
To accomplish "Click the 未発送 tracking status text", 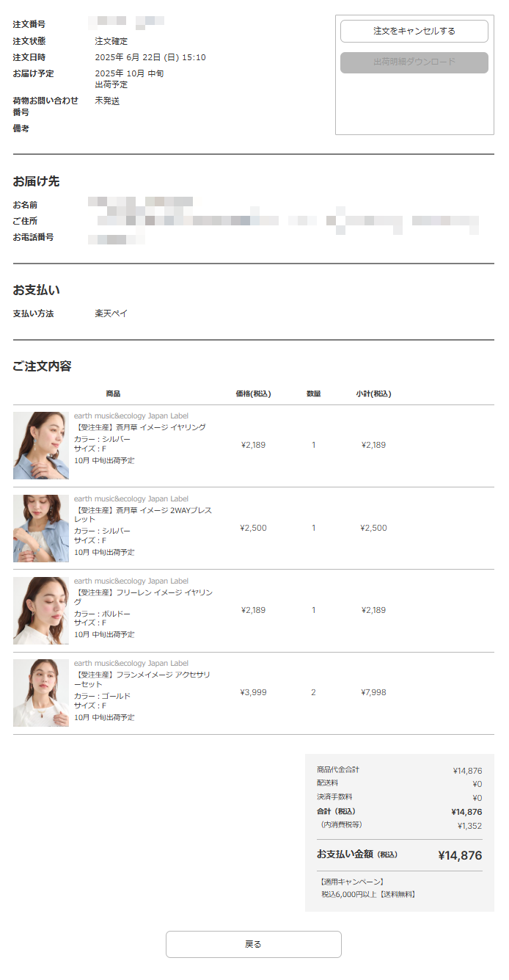I will (x=107, y=101).
